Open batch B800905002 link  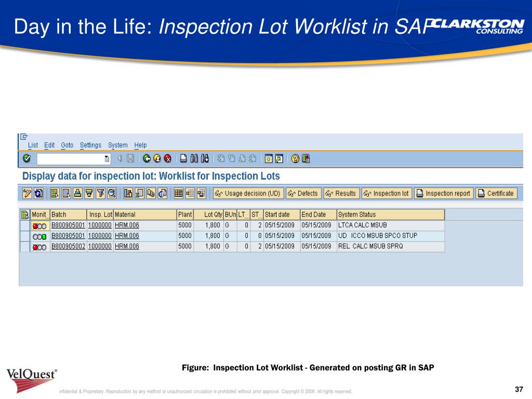[68, 246]
